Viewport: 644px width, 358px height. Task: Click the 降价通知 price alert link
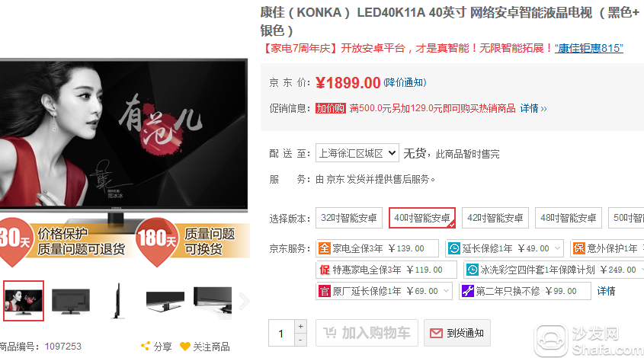tap(405, 82)
